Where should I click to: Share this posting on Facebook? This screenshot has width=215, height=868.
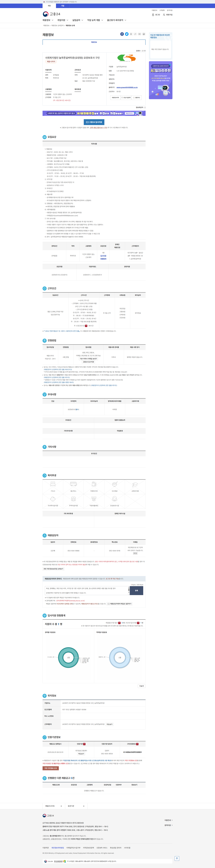tap(122, 34)
